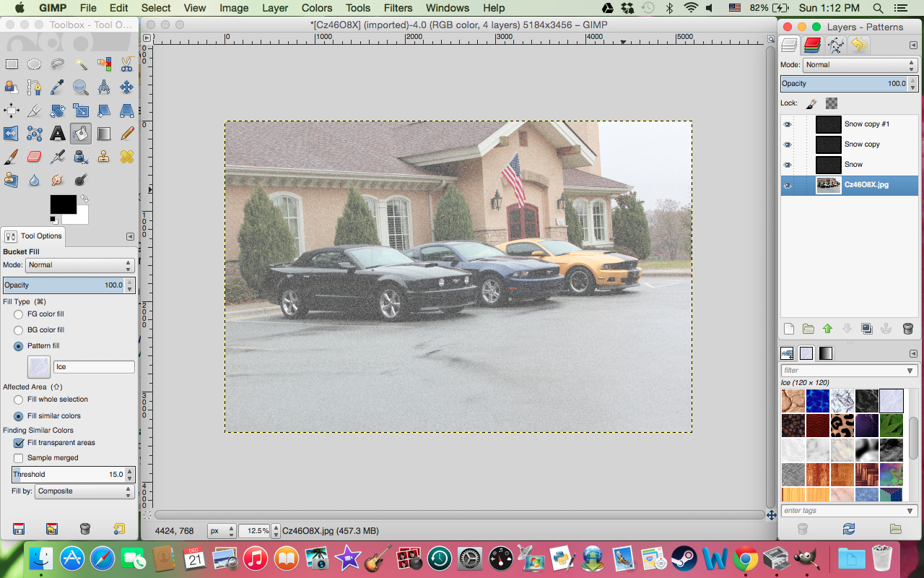This screenshot has width=924, height=578.
Task: Activate the Color Picker eyedropper tool
Action: point(57,87)
